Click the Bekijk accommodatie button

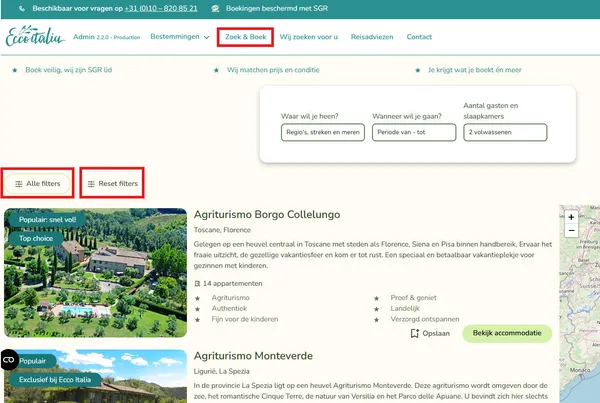tap(507, 334)
